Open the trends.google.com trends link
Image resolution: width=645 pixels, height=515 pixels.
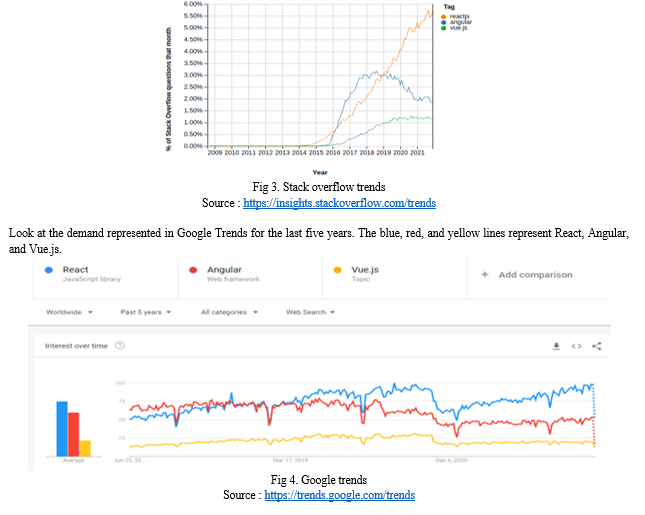339,495
